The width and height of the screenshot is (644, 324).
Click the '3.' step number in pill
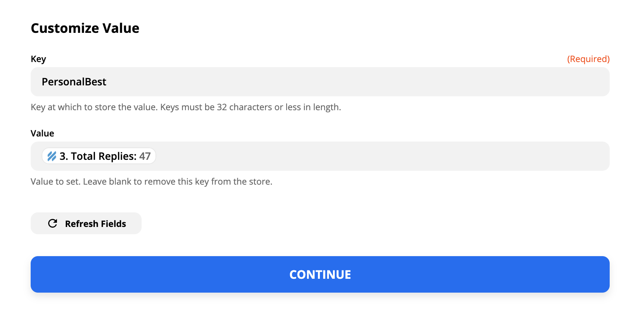(x=64, y=156)
